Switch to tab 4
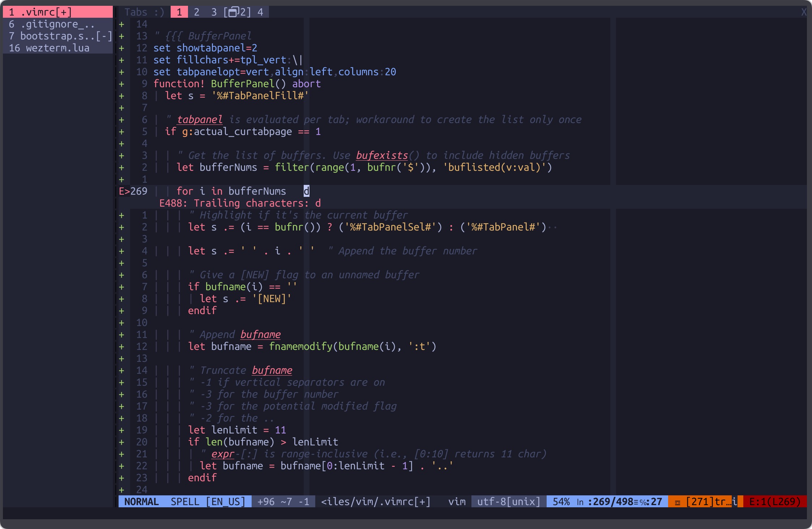This screenshot has height=529, width=812. coord(260,12)
